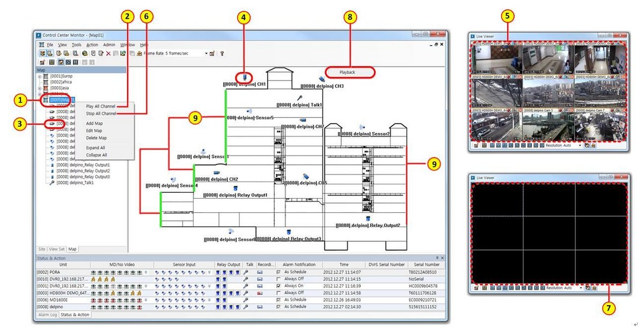Viewport: 644px width, 332px height.
Task: Click the Playback button above the map
Action: [x=347, y=72]
